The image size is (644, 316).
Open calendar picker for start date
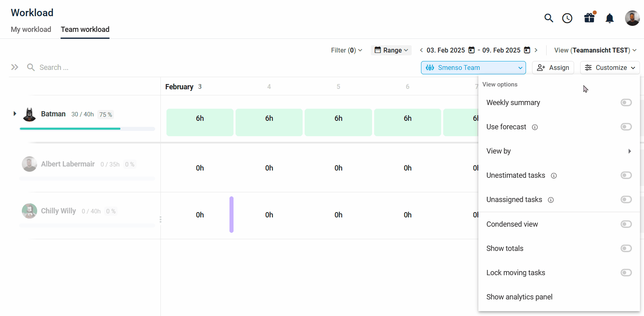(471, 50)
